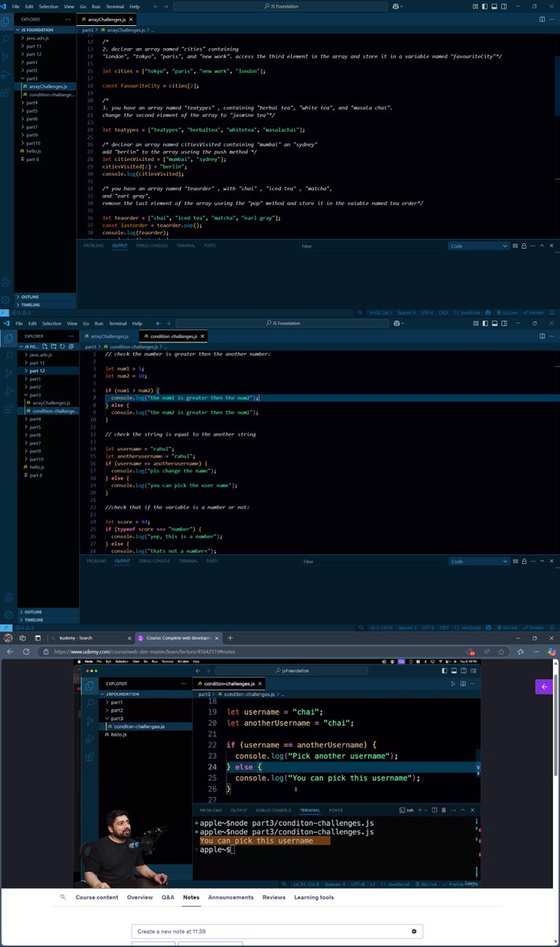Open Learning tools tab on Udemy page
Image resolution: width=560 pixels, height=947 pixels.
(x=314, y=897)
